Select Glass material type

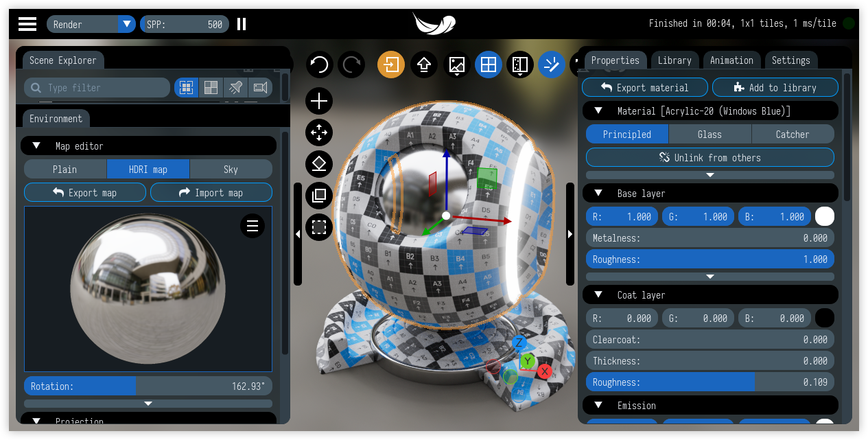pyautogui.click(x=710, y=134)
